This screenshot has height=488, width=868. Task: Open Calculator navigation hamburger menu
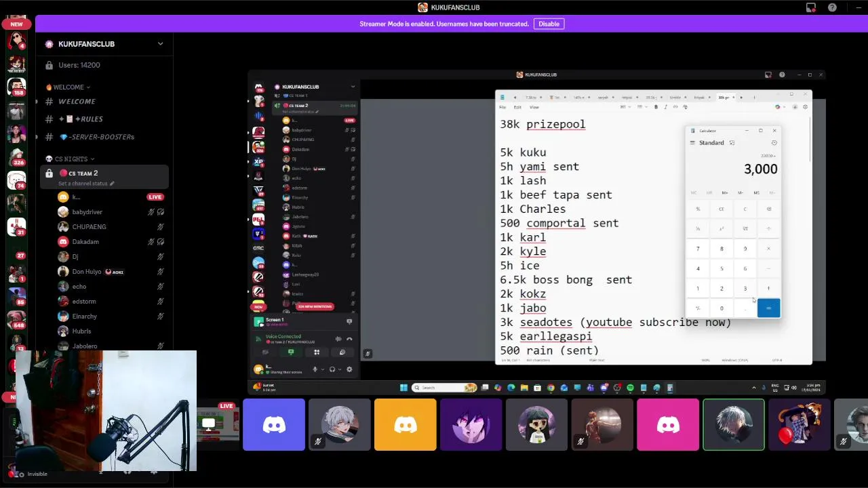692,143
